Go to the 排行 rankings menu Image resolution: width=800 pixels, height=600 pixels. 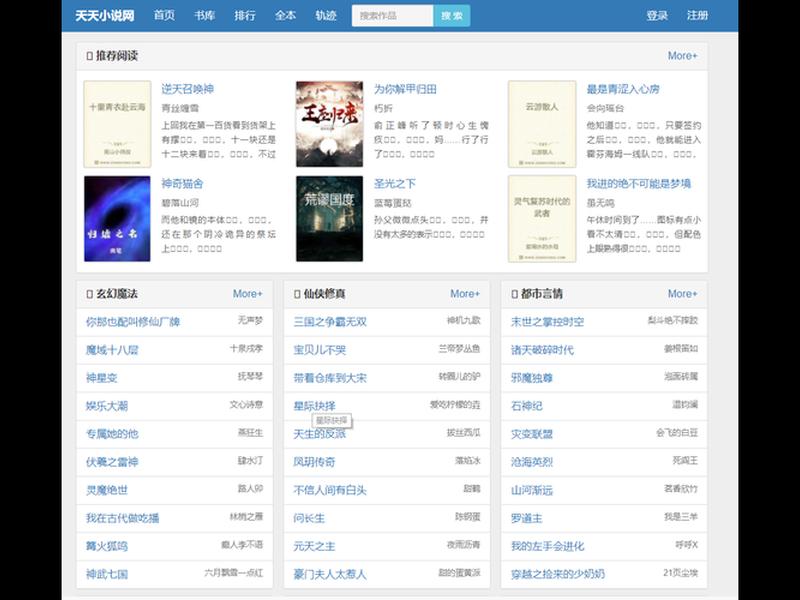click(245, 15)
